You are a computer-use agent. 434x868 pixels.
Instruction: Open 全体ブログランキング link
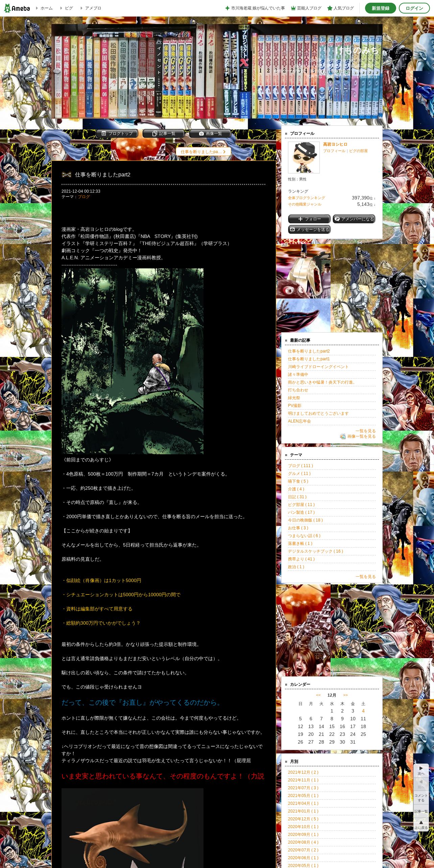click(x=306, y=198)
